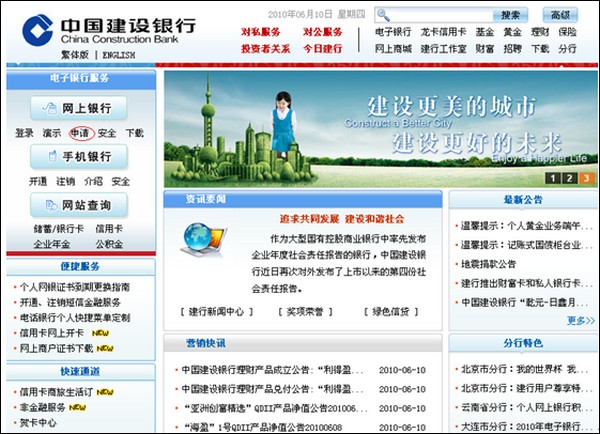The image size is (600, 434).
Task: Open 投资者关系 investor relations menu
Action: [x=265, y=48]
